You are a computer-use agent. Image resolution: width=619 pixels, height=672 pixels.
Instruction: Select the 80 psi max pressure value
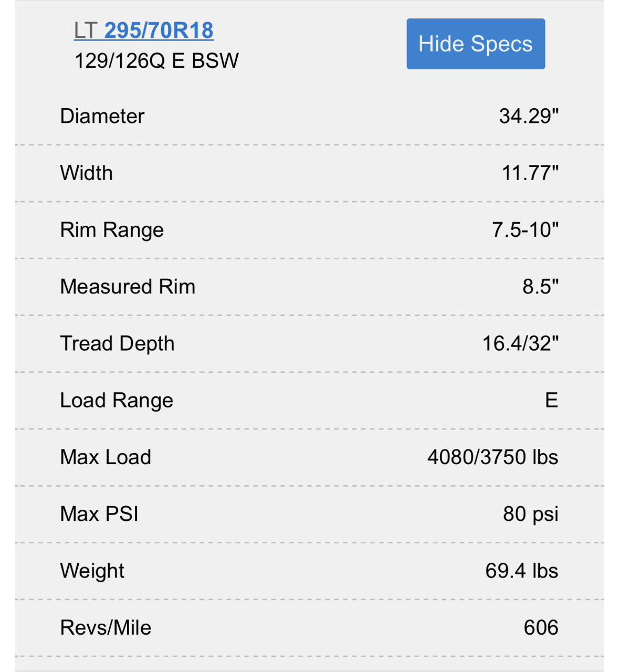(x=530, y=514)
